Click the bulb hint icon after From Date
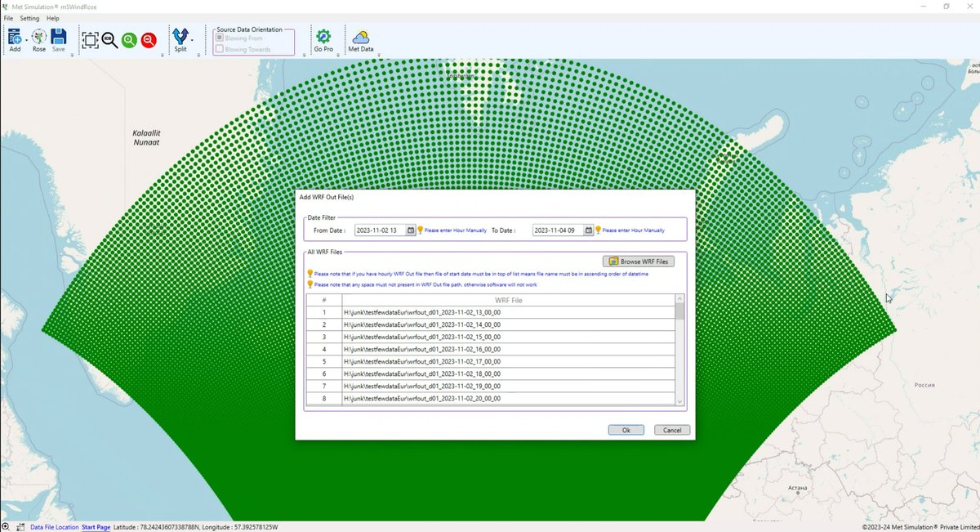The width and height of the screenshot is (980, 532). (421, 230)
